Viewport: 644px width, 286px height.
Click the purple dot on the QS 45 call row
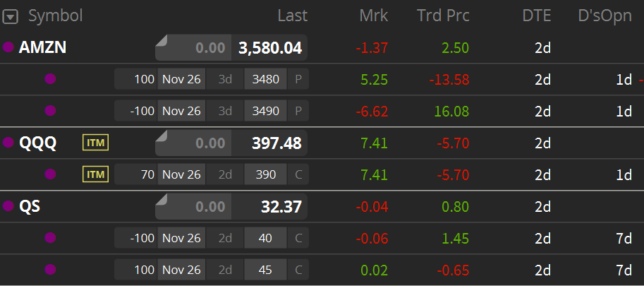pyautogui.click(x=50, y=270)
